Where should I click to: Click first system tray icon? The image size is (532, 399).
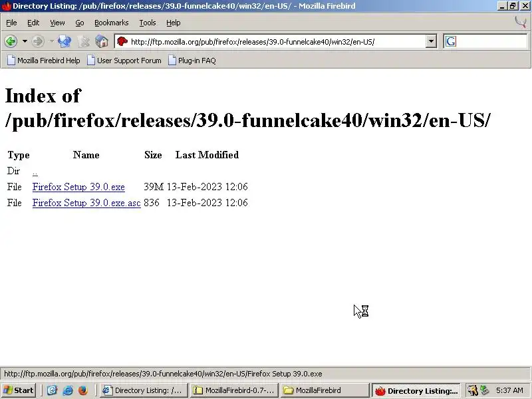click(472, 390)
